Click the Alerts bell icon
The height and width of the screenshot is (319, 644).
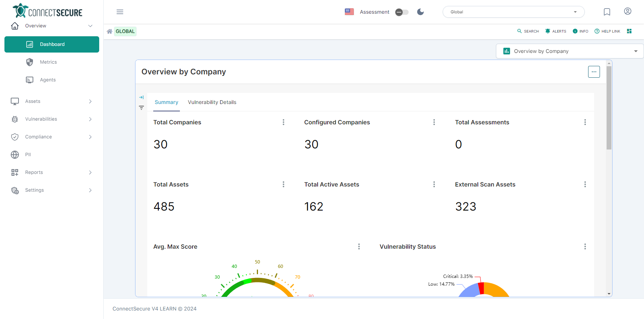(x=548, y=31)
